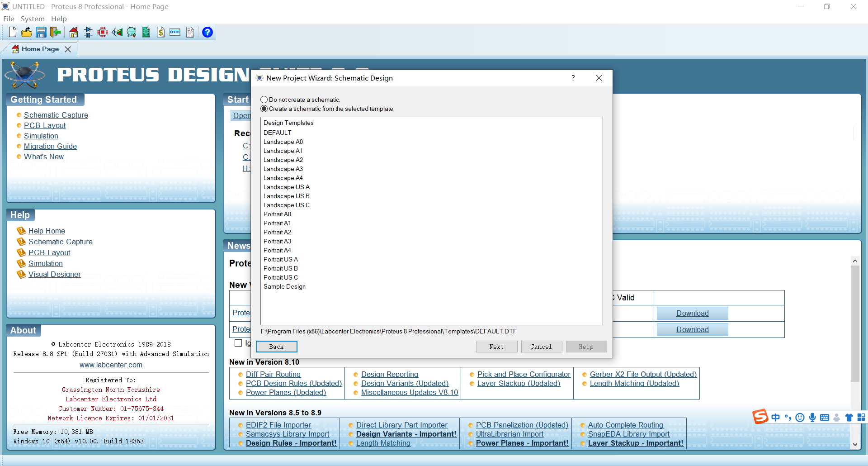This screenshot has height=466, width=868.
Task: Open Simulation link under Help panel
Action: (x=46, y=263)
